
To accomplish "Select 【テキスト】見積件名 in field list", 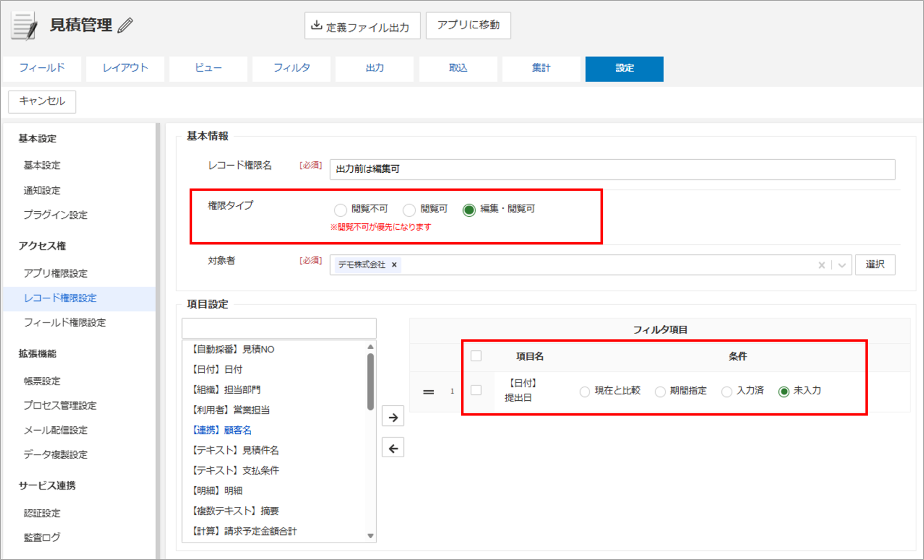I will click(274, 450).
